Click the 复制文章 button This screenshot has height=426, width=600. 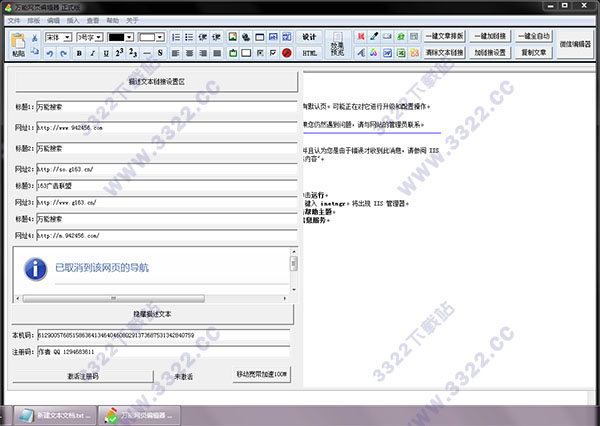(534, 52)
